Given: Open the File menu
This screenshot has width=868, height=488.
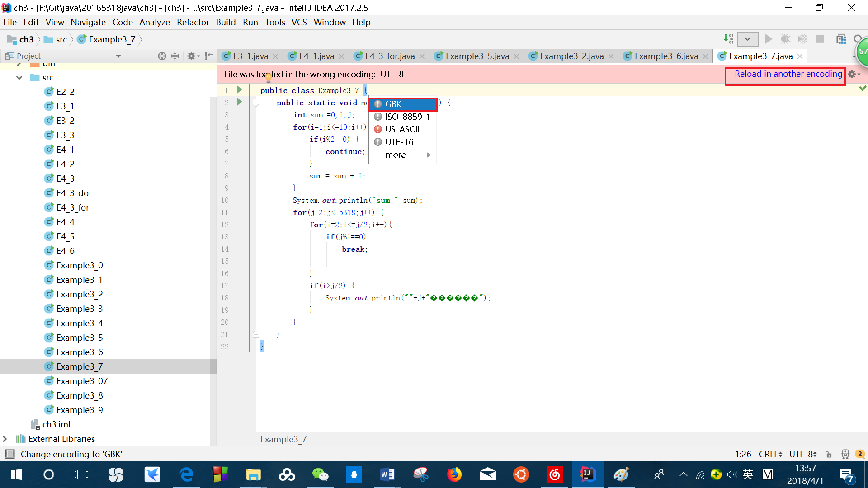Looking at the screenshot, I should point(10,22).
